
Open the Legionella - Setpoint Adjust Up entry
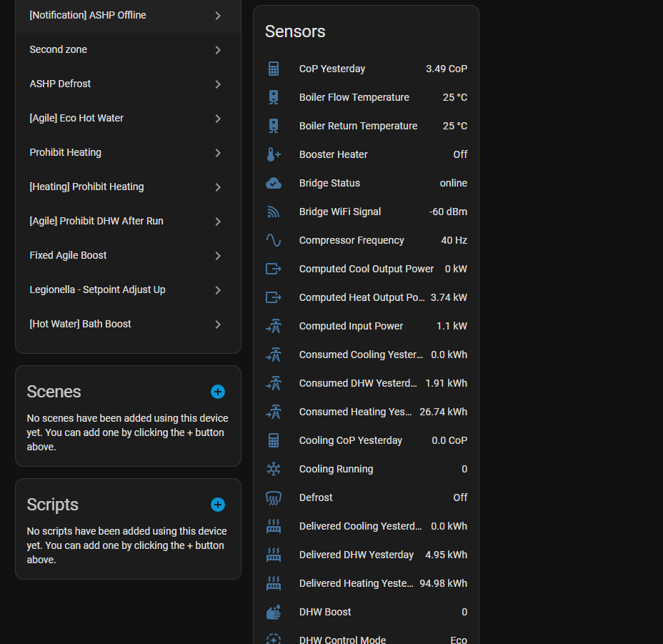97,289
